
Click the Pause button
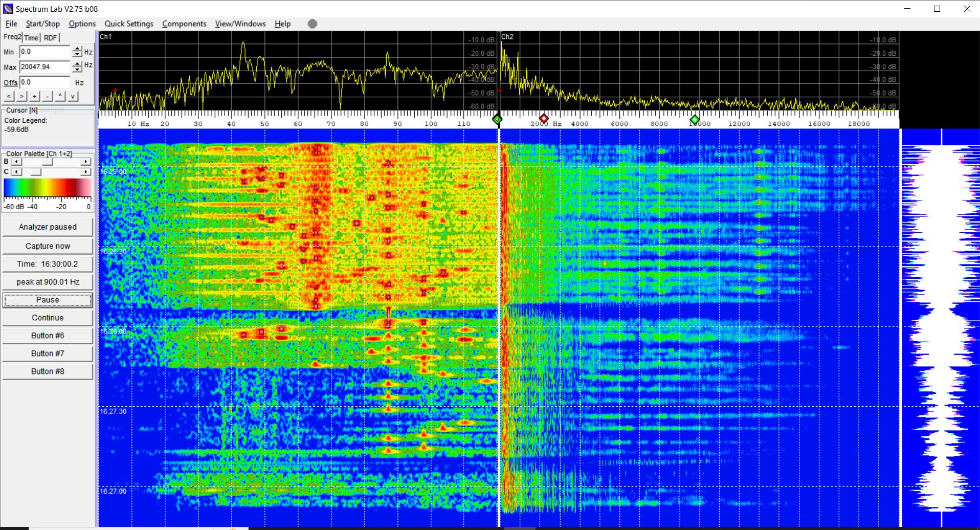pyautogui.click(x=48, y=300)
